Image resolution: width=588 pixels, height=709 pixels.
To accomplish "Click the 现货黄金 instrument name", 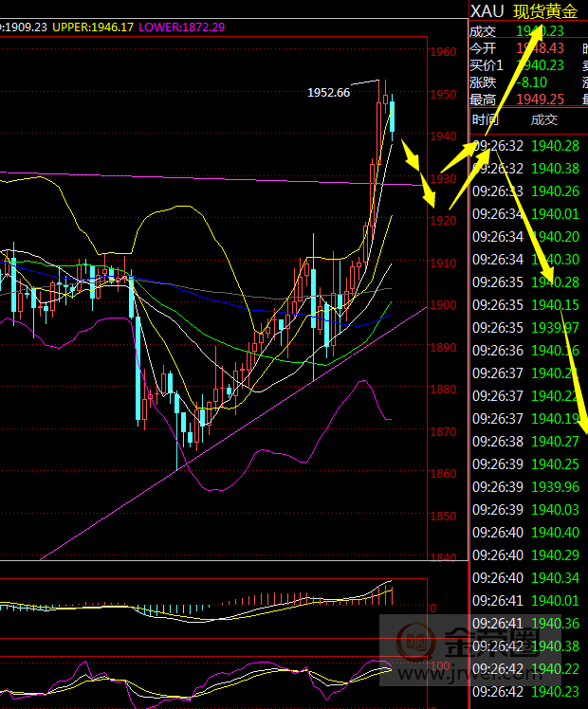I will [545, 11].
